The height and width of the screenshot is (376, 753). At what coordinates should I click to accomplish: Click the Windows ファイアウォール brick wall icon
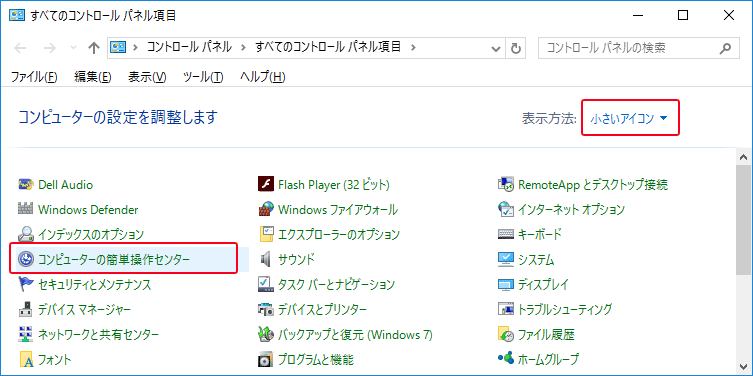(266, 209)
